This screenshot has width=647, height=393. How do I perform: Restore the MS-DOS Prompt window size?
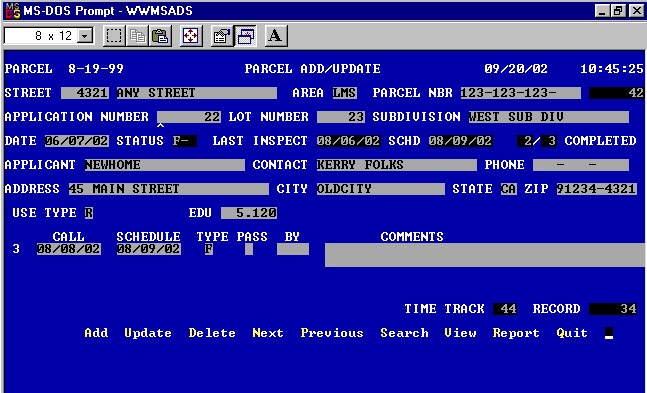(x=618, y=11)
